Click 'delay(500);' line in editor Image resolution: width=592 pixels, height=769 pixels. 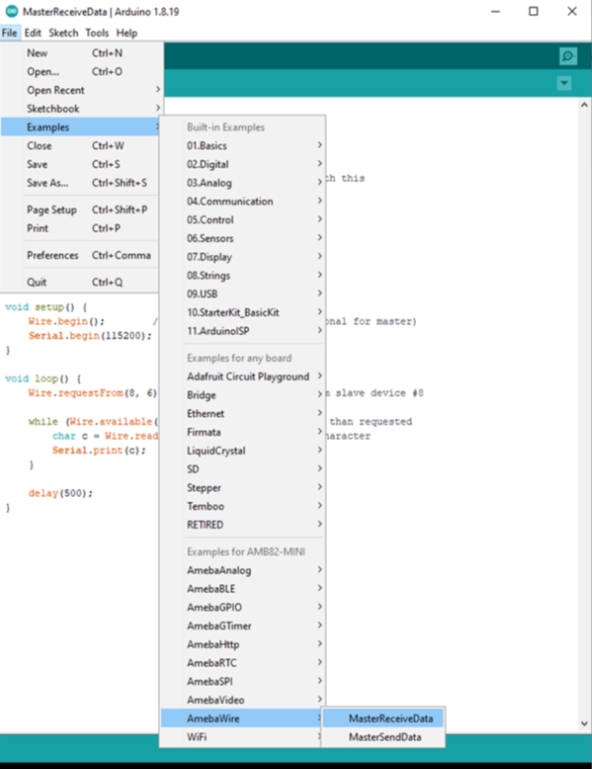pos(60,493)
